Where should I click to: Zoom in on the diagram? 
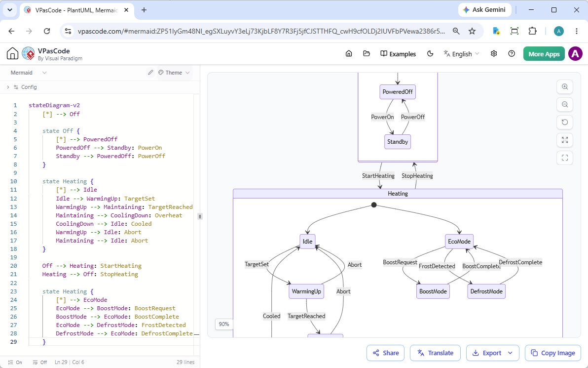(x=565, y=87)
